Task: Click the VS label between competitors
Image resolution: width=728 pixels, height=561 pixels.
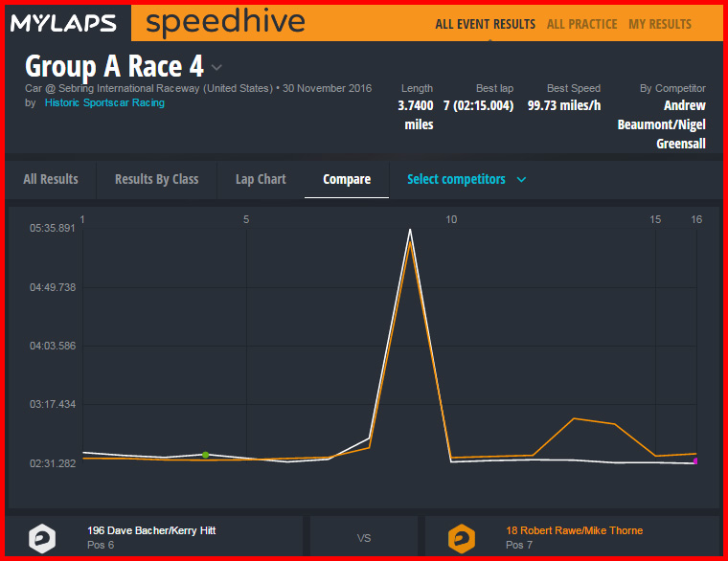Action: click(x=364, y=538)
